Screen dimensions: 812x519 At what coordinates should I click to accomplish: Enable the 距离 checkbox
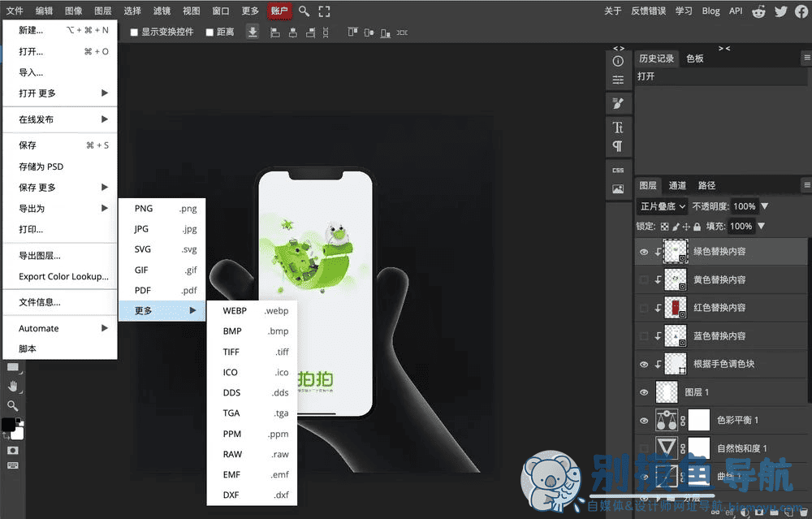click(209, 32)
